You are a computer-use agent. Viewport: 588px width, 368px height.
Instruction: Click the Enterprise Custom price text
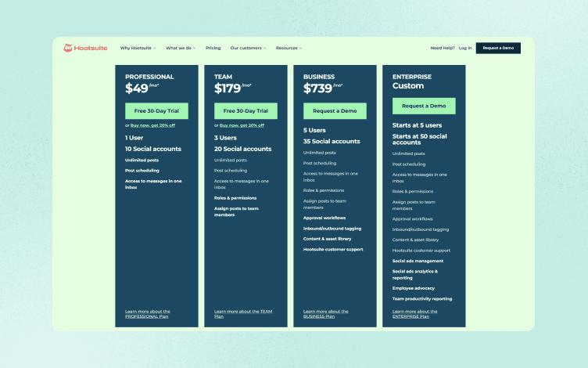pyautogui.click(x=408, y=86)
